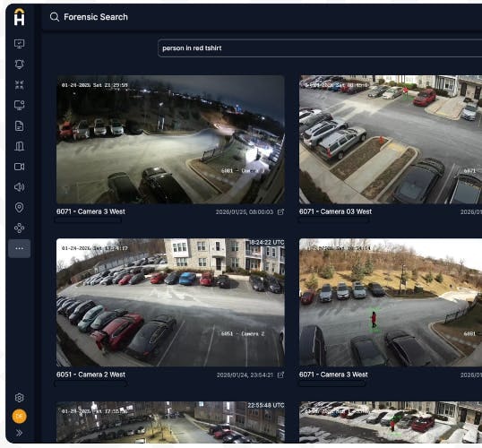Open the settings gear icon
Viewport: 482px width, 448px height.
[20, 398]
